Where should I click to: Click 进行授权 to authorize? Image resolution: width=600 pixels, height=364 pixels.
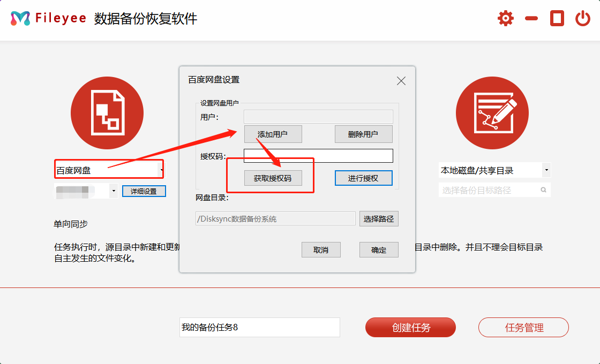(363, 178)
